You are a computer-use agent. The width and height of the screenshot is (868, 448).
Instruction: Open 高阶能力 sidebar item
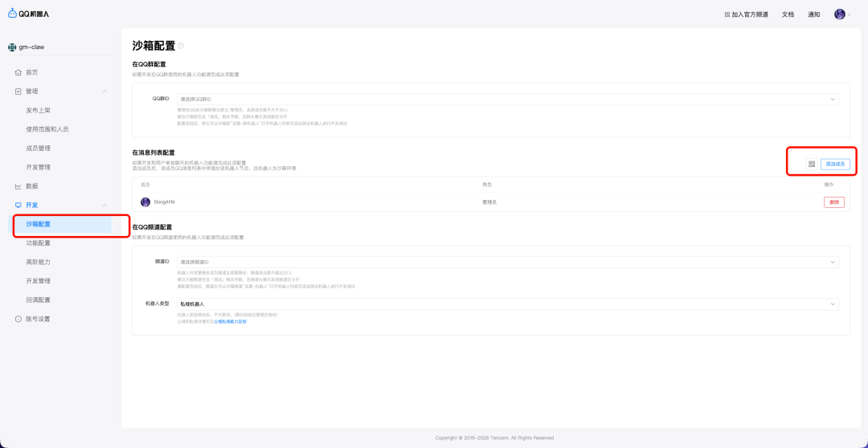39,263
